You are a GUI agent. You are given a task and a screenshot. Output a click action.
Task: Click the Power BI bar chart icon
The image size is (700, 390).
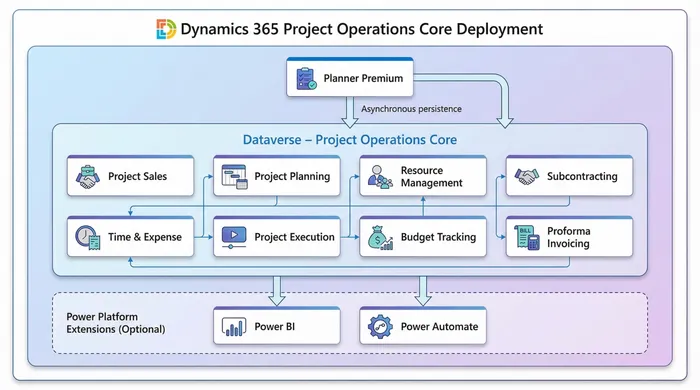234,327
